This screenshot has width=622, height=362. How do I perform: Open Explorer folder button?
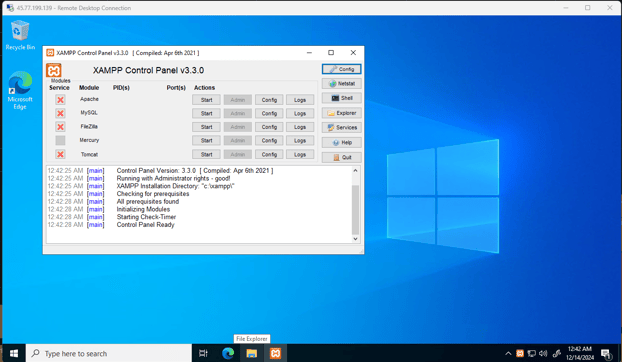pyautogui.click(x=342, y=113)
